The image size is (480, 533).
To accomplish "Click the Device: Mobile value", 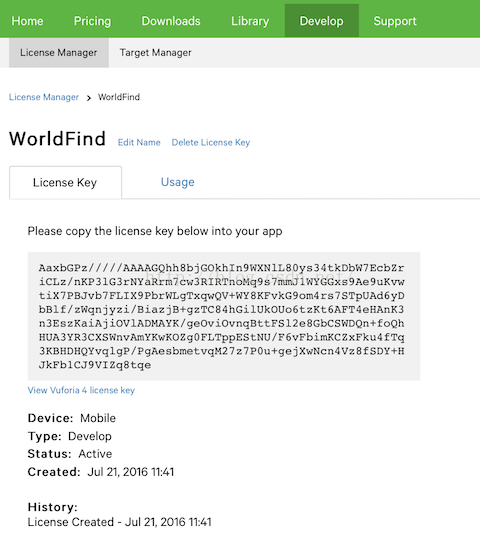I will [98, 418].
